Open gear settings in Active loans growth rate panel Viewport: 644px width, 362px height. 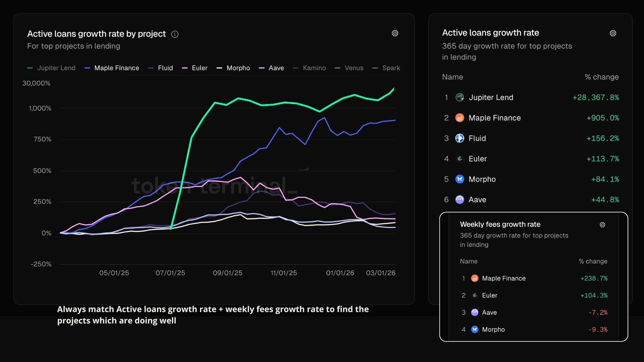coord(613,33)
